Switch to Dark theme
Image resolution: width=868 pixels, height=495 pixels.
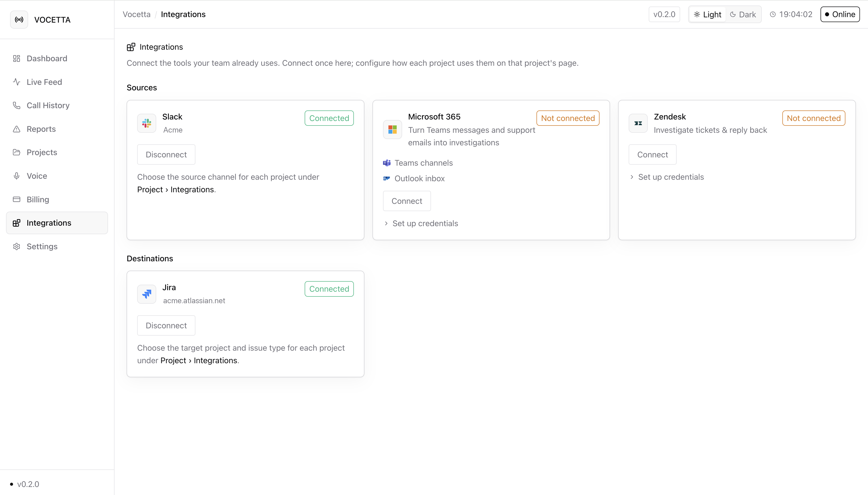[x=743, y=14]
